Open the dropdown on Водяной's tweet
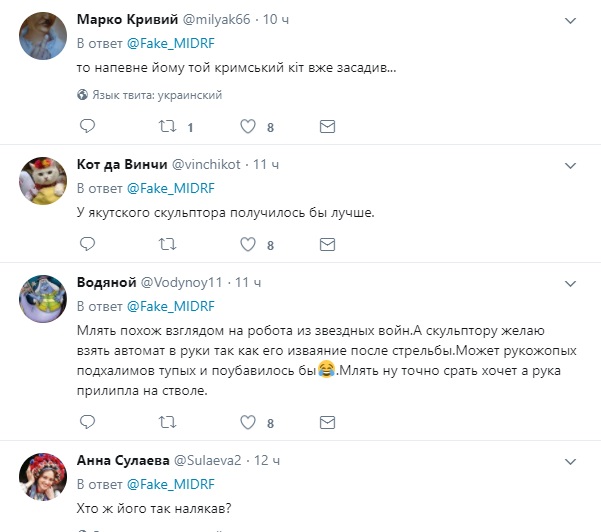The image size is (601, 532). 570,282
